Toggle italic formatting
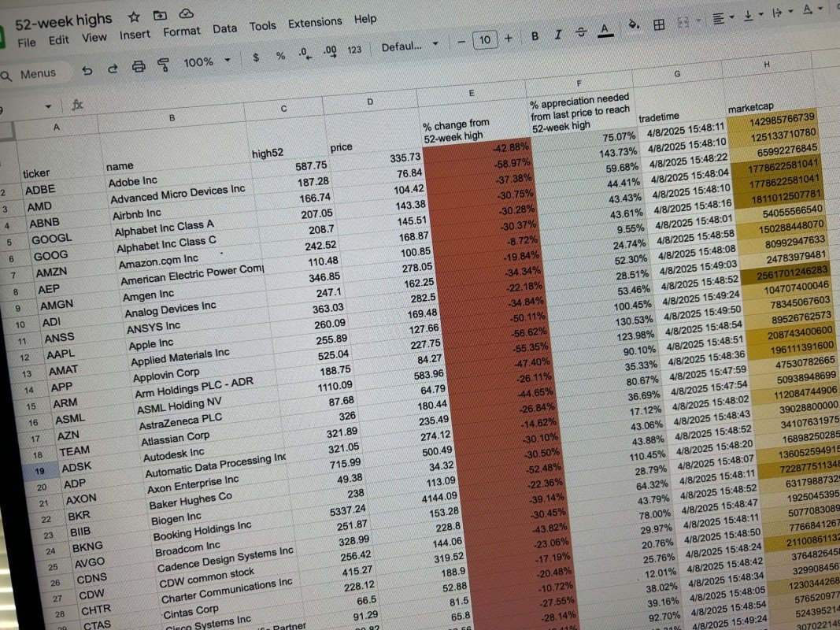The image size is (840, 630). (558, 35)
